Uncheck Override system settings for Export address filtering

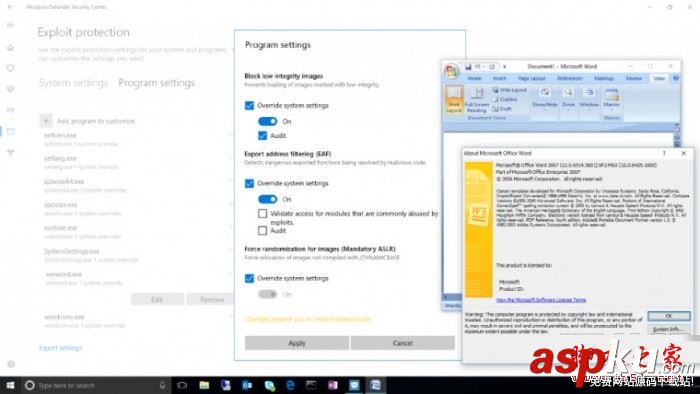(x=249, y=183)
